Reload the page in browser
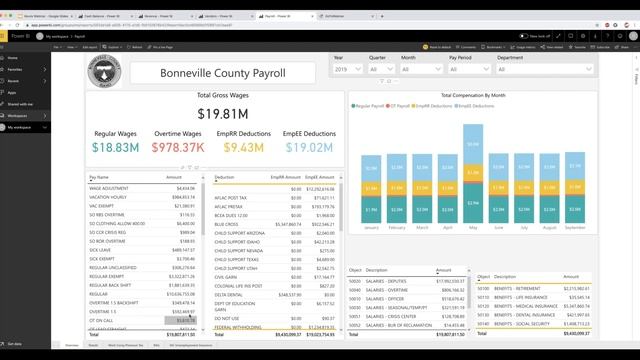 (x=17, y=25)
